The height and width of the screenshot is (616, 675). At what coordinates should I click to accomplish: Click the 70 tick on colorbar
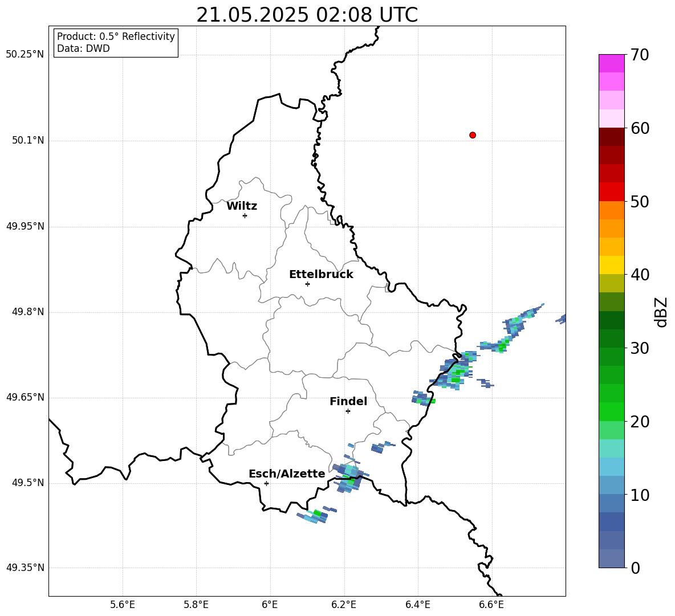coord(640,55)
